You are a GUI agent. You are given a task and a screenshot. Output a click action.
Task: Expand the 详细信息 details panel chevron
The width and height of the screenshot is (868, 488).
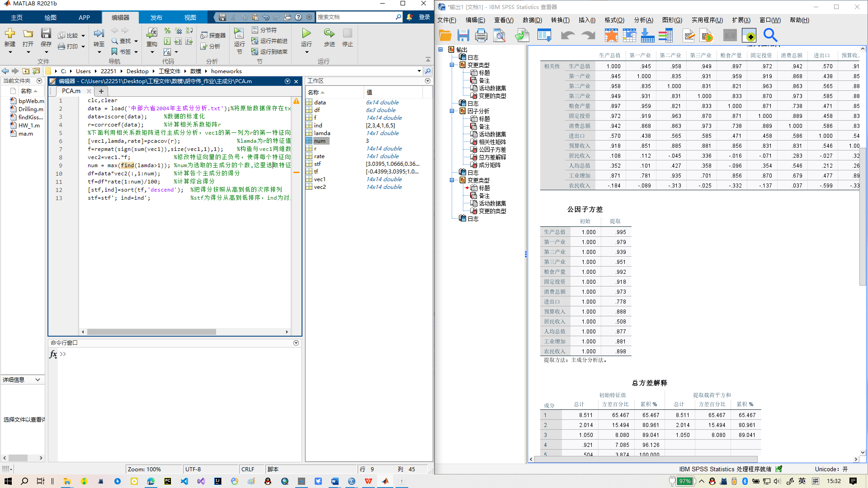click(38, 380)
